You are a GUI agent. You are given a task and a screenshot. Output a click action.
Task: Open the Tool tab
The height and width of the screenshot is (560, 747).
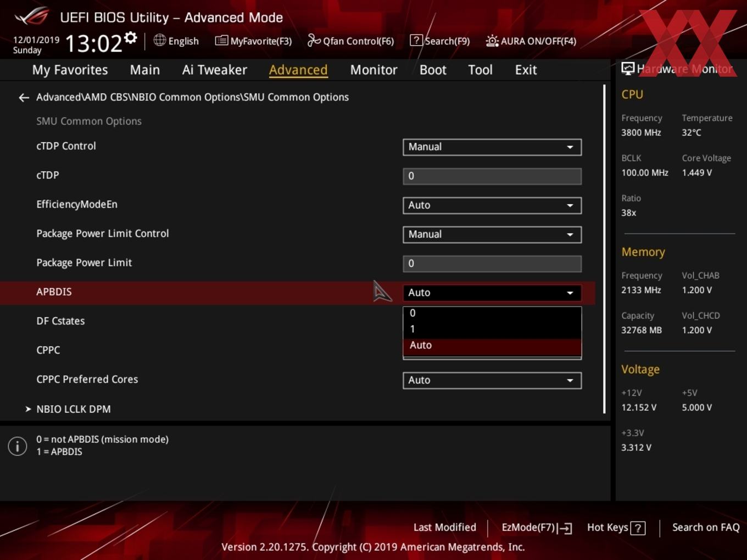point(480,70)
